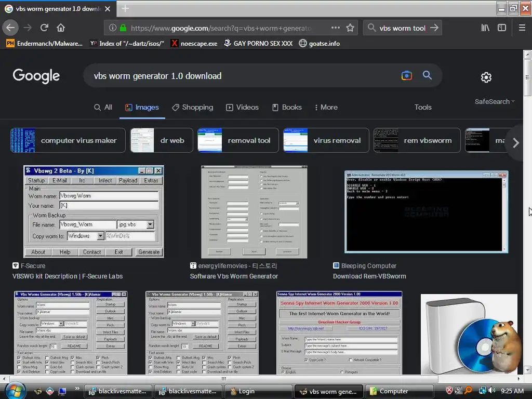Switch to the Shopping tab

click(193, 107)
